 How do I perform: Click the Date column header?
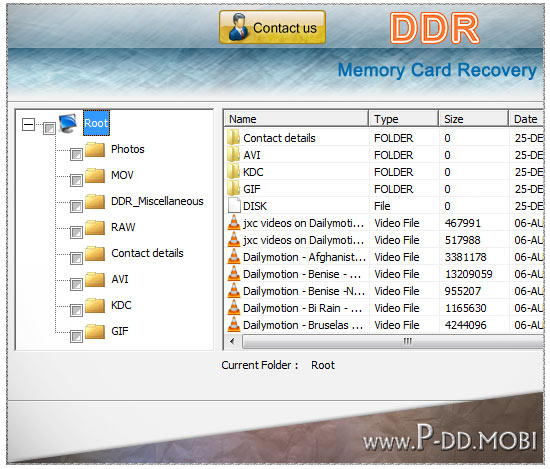(526, 119)
